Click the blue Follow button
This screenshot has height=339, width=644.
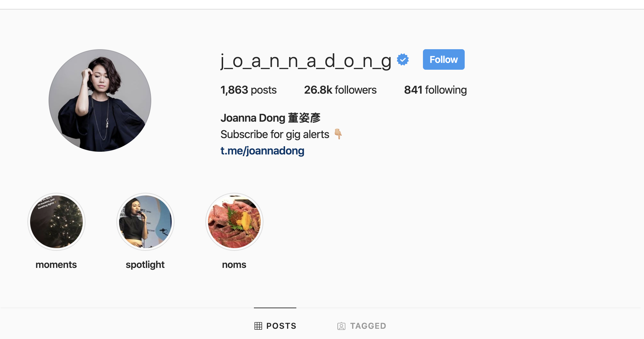443,59
